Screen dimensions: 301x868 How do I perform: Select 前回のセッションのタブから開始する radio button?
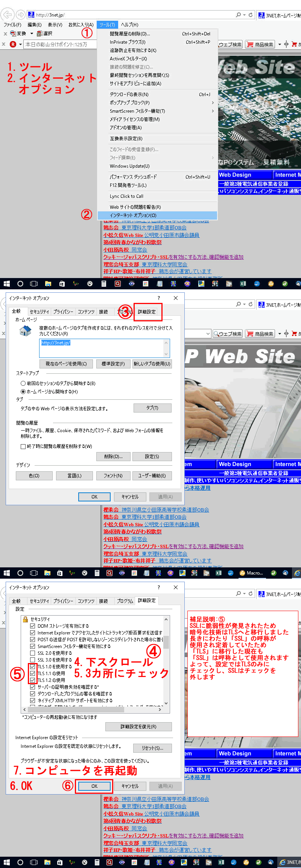tap(23, 383)
